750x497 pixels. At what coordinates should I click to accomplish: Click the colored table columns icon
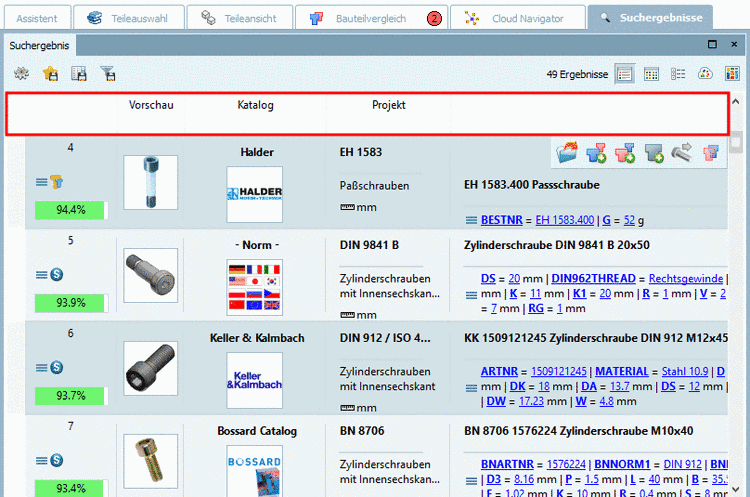coord(732,74)
